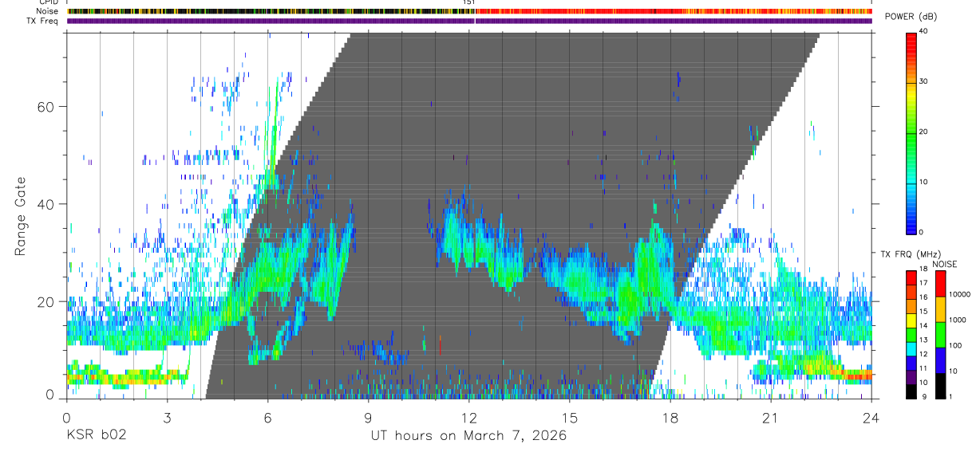
Task: Click the "UT hours on March 7, 2026" axis title
Action: point(468,436)
